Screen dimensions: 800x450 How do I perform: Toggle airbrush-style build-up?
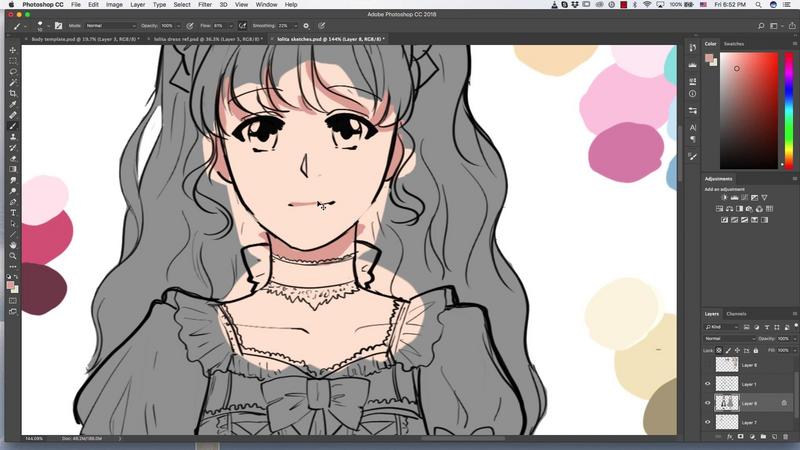242,26
